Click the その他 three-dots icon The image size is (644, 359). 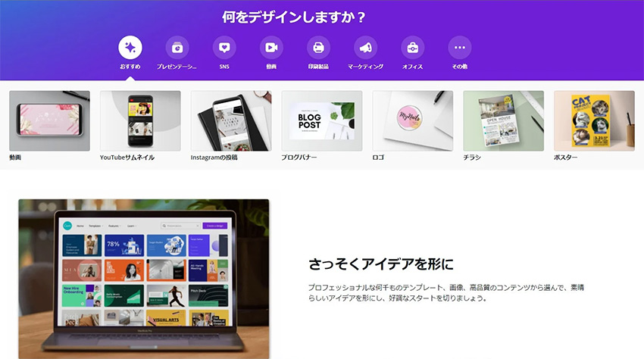tap(460, 48)
